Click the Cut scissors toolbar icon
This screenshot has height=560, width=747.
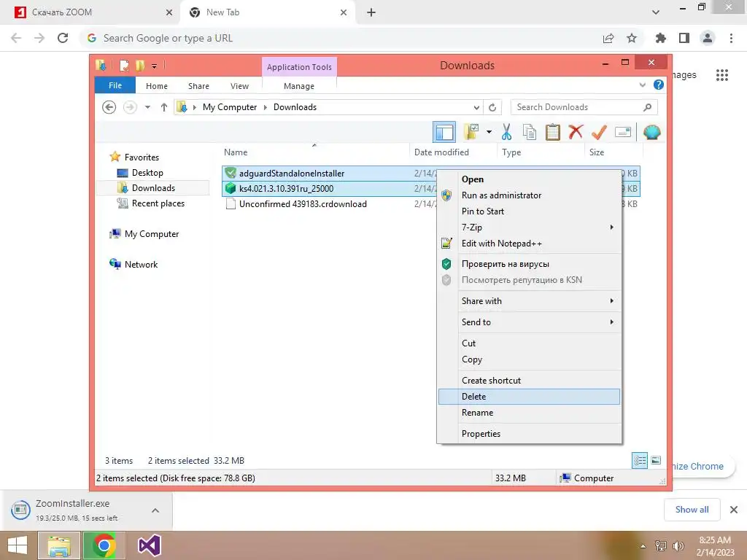(506, 132)
